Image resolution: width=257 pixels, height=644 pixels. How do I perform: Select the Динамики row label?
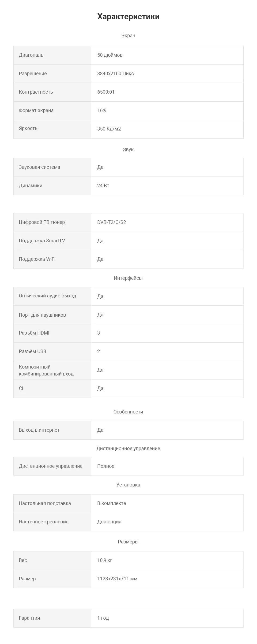[x=31, y=186]
